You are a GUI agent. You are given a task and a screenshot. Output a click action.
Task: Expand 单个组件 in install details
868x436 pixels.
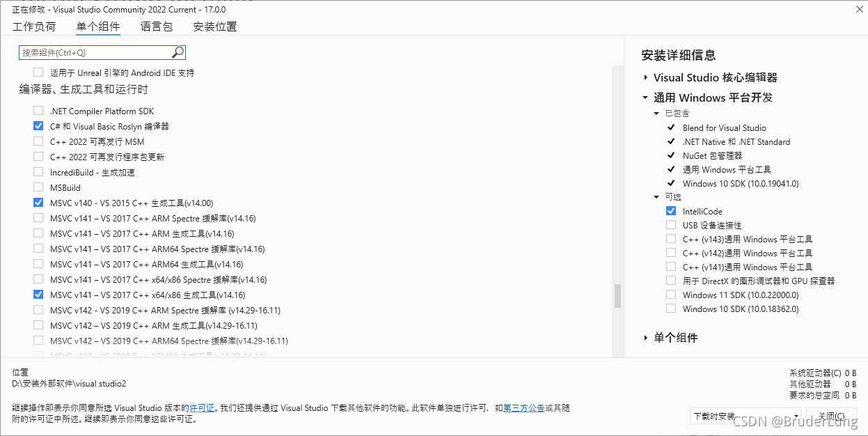tap(646, 338)
